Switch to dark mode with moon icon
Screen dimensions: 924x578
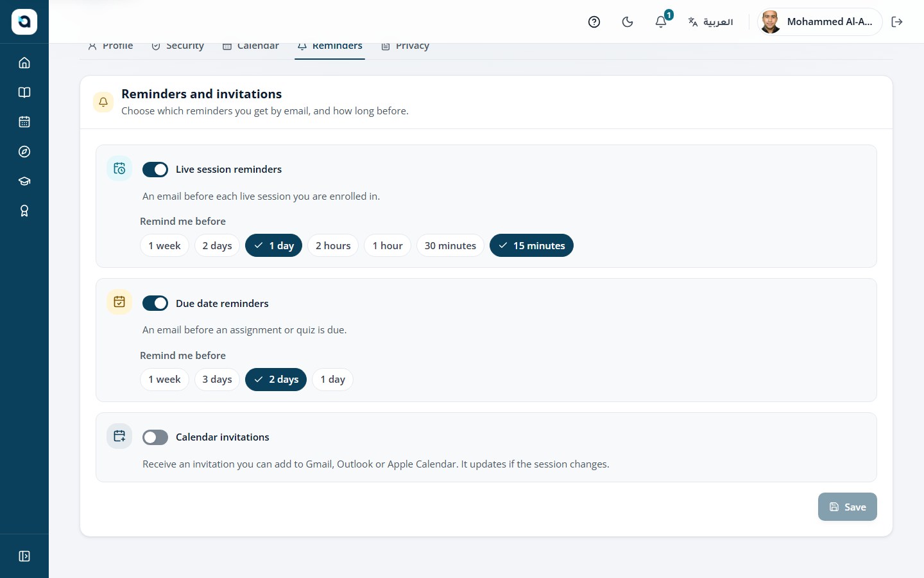(628, 22)
